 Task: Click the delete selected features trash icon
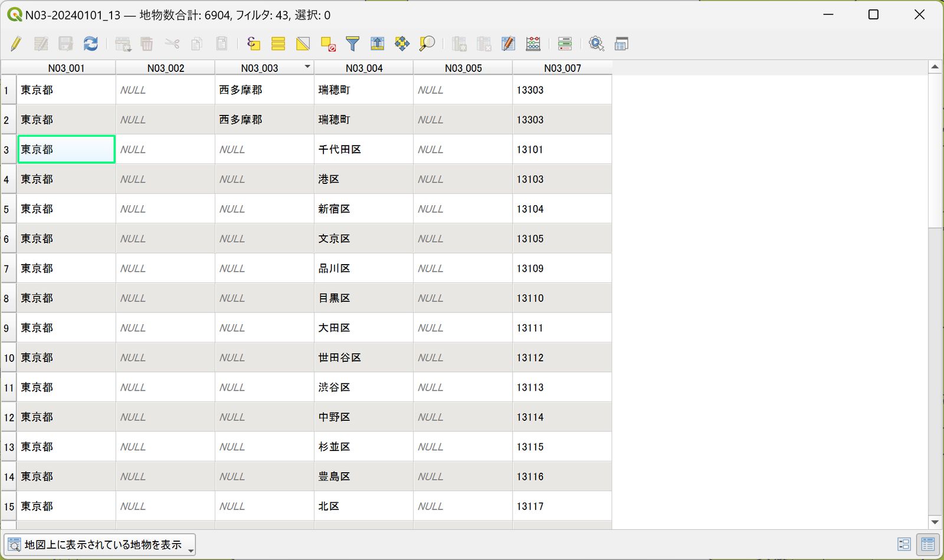pos(147,44)
